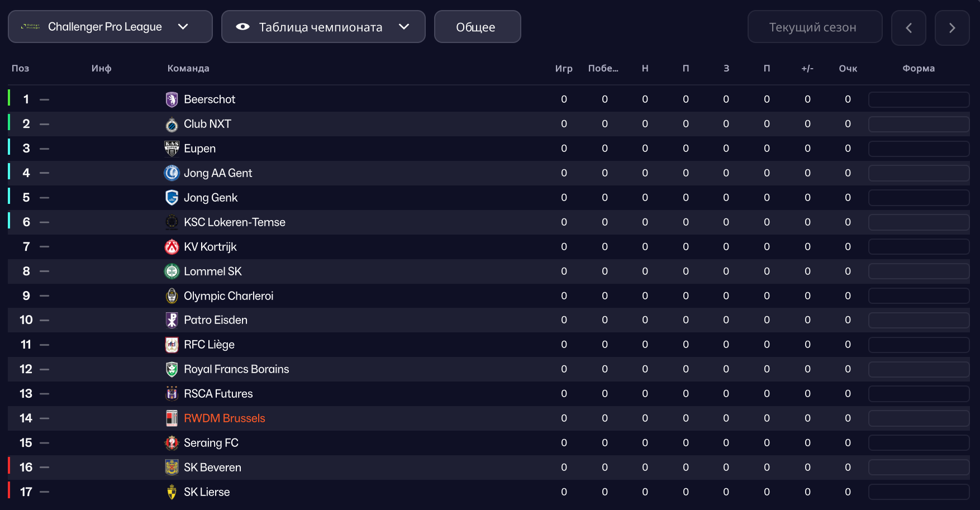Sort table by Очк column header
Image resolution: width=980 pixels, height=510 pixels.
pyautogui.click(x=848, y=68)
